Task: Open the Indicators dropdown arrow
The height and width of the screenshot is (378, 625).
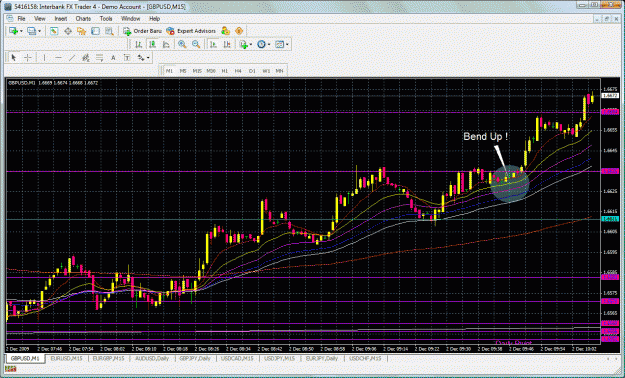Action: (x=251, y=44)
